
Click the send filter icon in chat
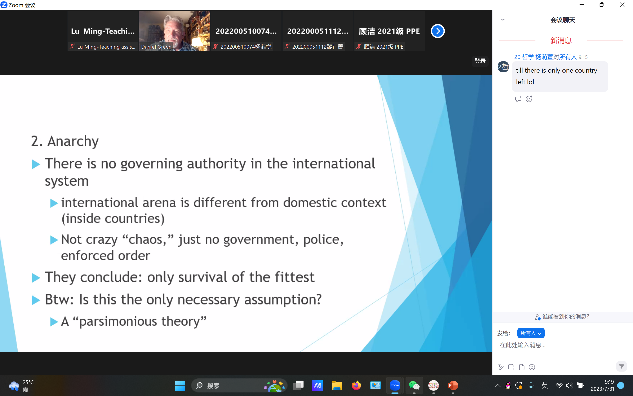tap(621, 366)
